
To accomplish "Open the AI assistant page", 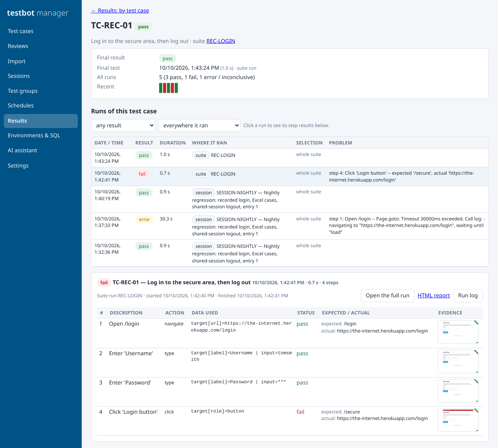I will (x=41, y=150).
